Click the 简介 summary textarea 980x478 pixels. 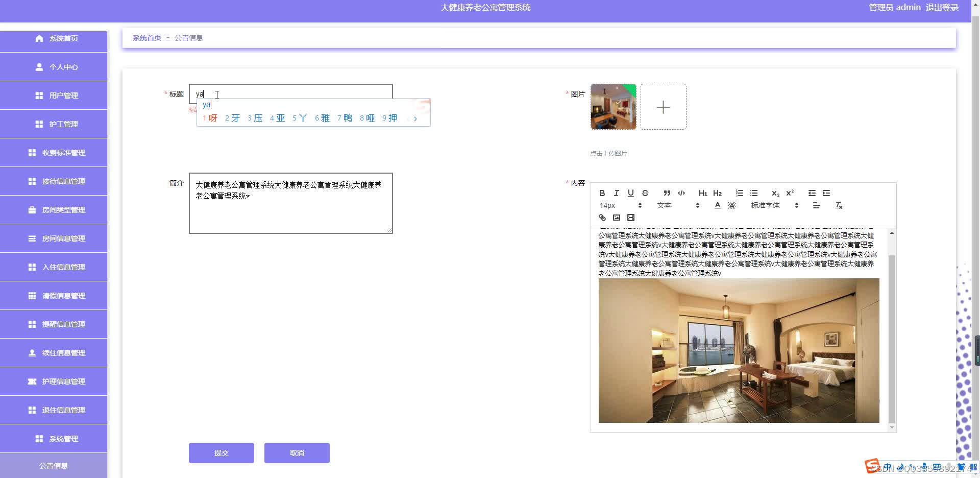pyautogui.click(x=290, y=203)
